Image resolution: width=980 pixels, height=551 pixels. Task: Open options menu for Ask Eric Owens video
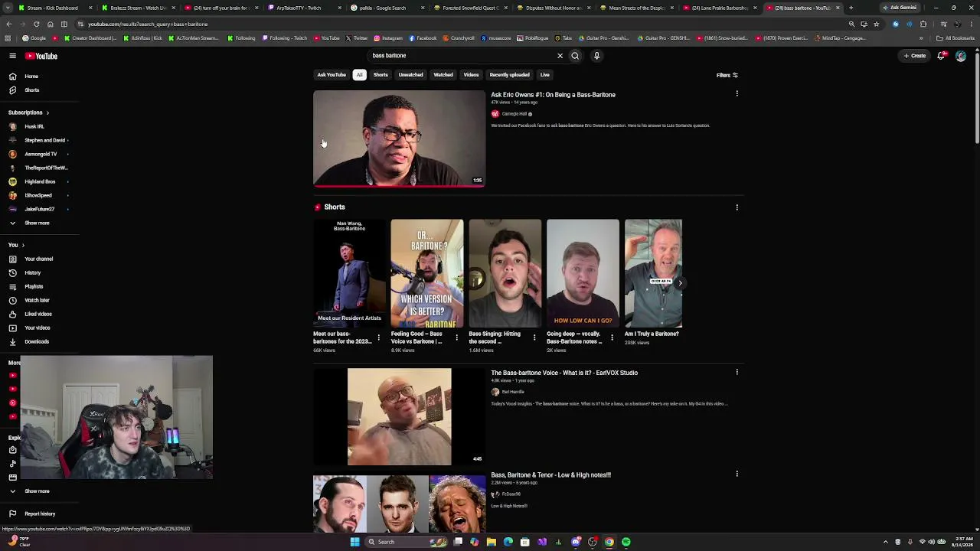pos(737,94)
